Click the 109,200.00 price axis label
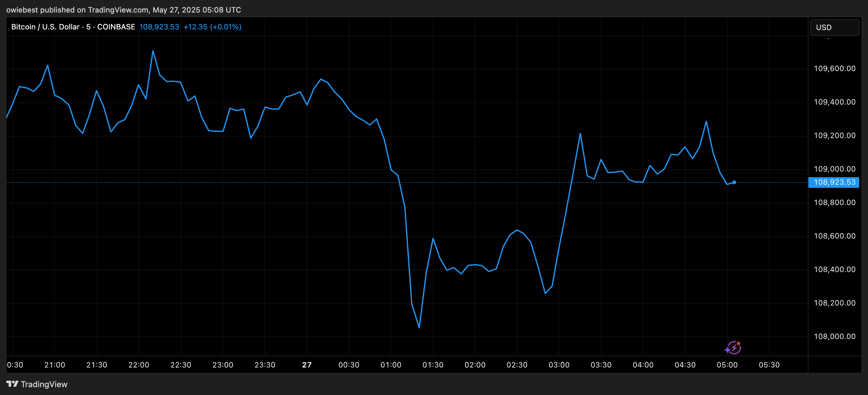This screenshot has width=868, height=395. pyautogui.click(x=835, y=136)
